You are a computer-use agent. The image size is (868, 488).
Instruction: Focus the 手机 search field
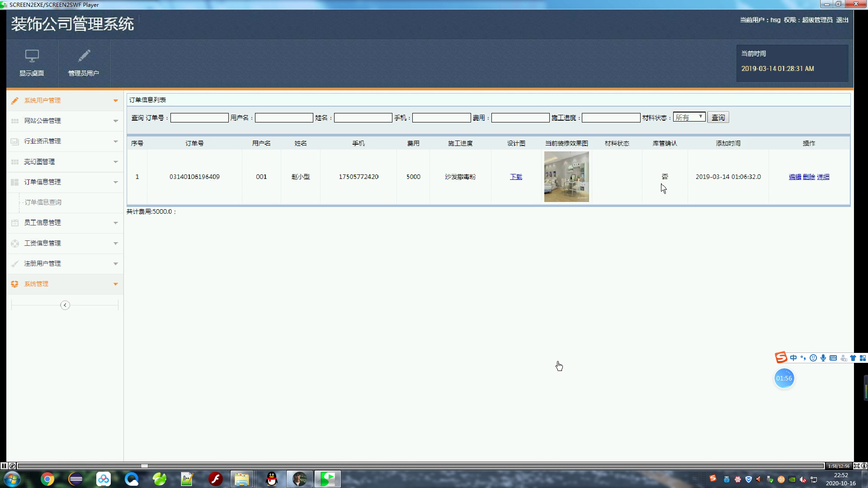441,117
